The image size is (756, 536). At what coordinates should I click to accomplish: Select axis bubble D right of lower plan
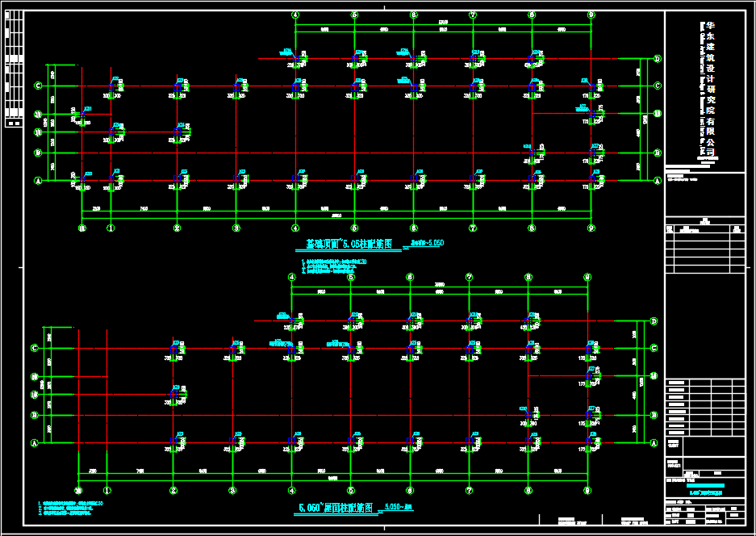654,321
